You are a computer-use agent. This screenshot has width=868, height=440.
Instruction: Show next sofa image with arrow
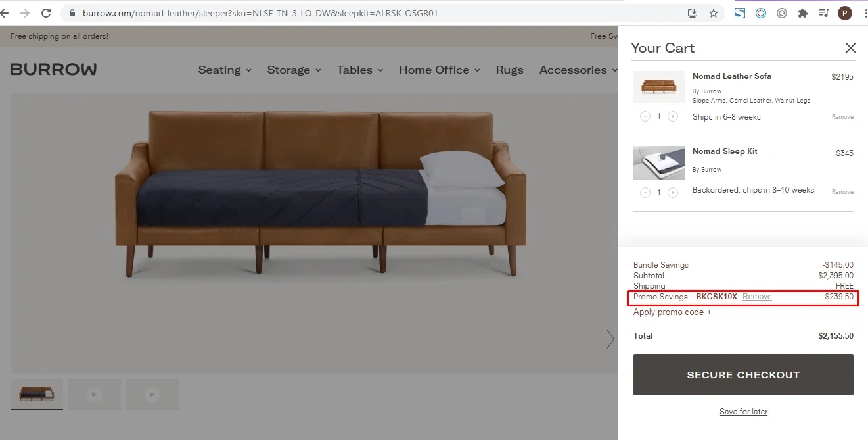click(x=610, y=339)
